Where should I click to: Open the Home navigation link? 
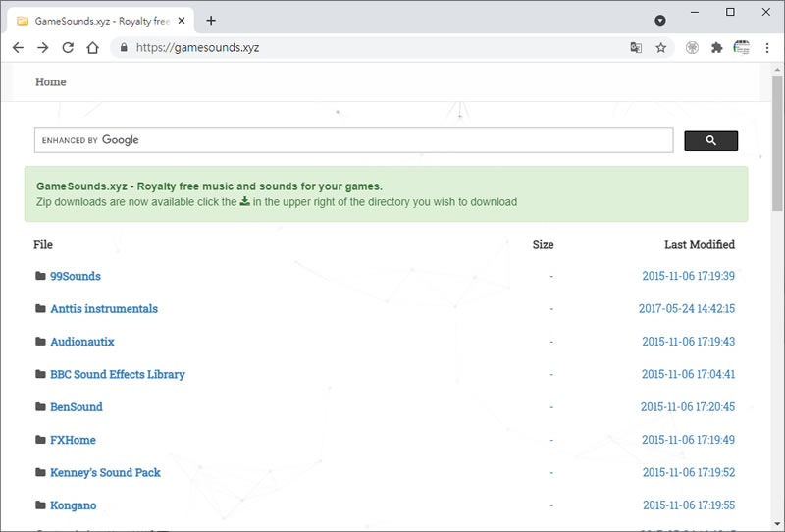pyautogui.click(x=51, y=81)
